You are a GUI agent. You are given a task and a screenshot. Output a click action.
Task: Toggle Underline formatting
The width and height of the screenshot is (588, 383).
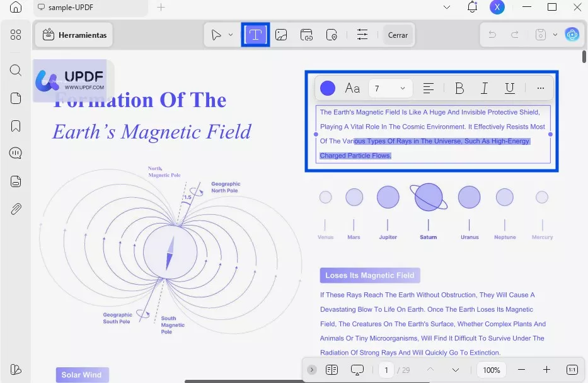(510, 88)
